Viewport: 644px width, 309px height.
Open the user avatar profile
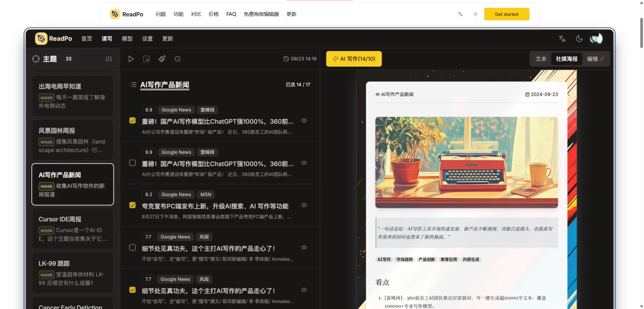(596, 39)
